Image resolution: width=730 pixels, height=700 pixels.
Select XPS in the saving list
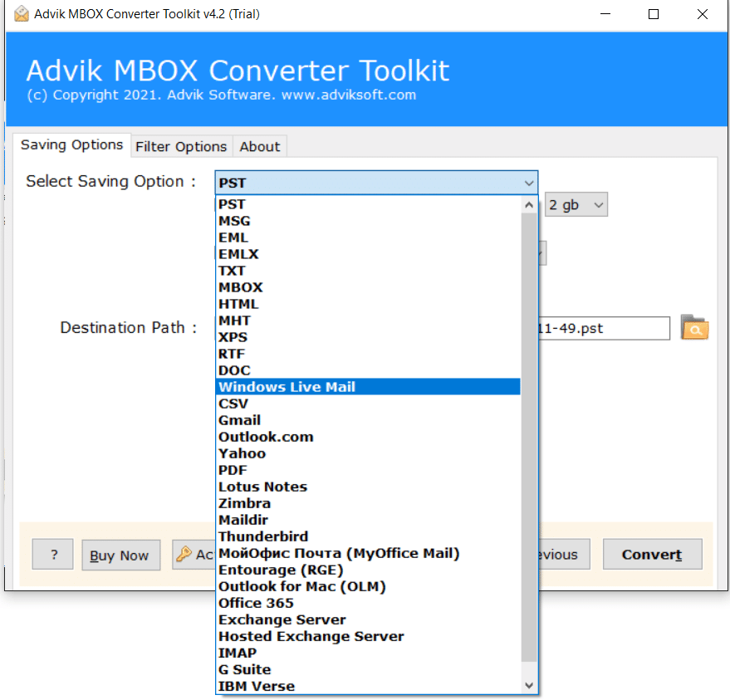368,337
